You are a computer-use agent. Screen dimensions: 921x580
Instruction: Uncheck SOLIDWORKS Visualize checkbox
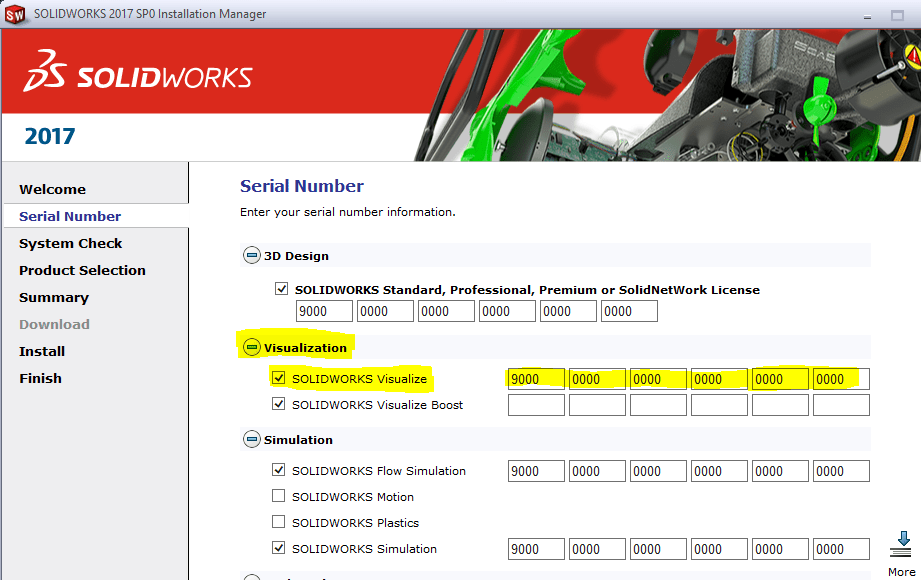pyautogui.click(x=279, y=379)
